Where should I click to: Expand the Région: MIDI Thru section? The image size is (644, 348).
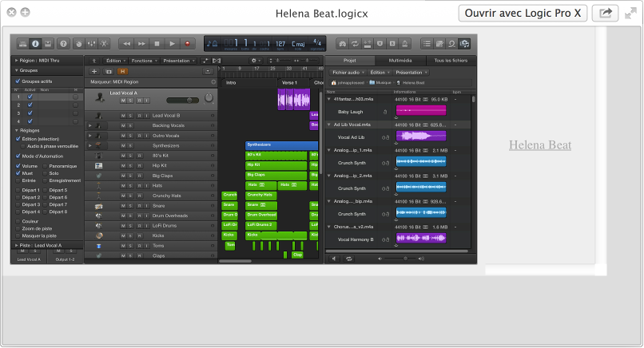16,61
